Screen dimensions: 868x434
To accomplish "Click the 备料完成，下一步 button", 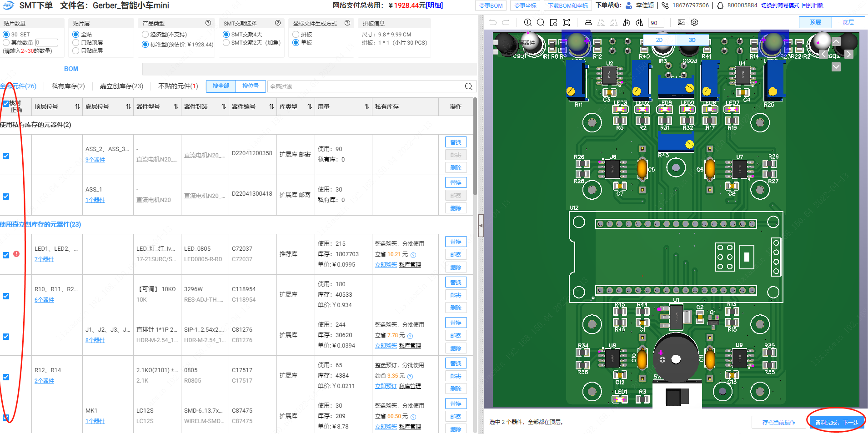I will point(836,422).
